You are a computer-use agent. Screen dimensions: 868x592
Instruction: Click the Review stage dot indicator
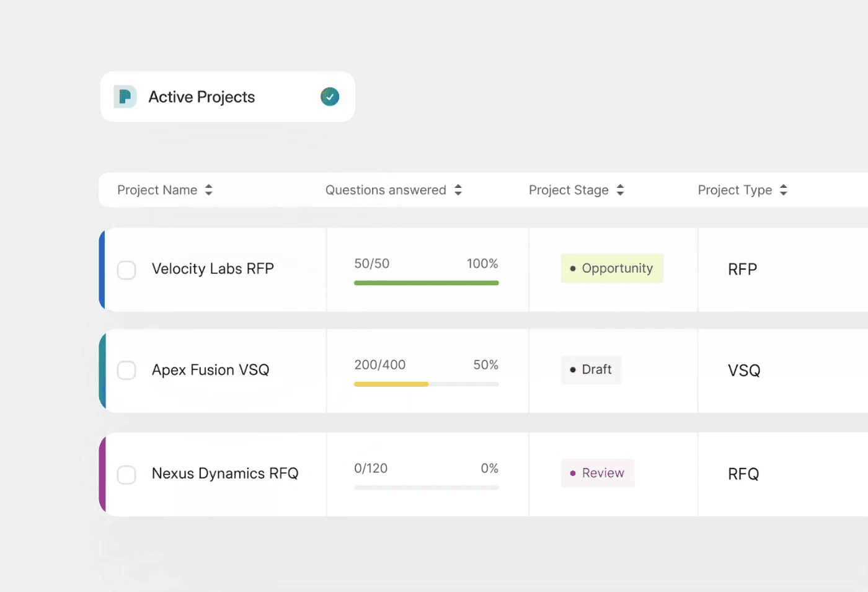[x=572, y=473]
